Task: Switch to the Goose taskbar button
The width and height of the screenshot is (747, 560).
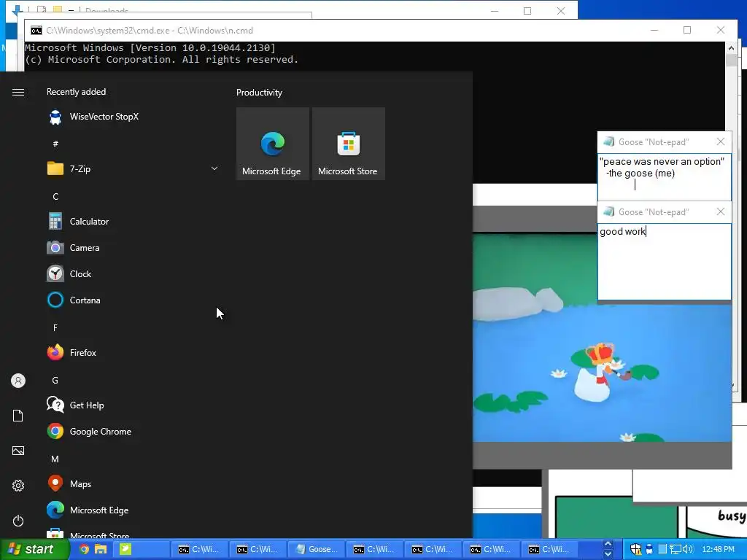Action: (317, 549)
